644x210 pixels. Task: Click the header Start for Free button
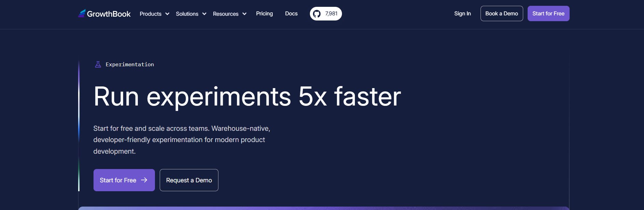point(548,14)
